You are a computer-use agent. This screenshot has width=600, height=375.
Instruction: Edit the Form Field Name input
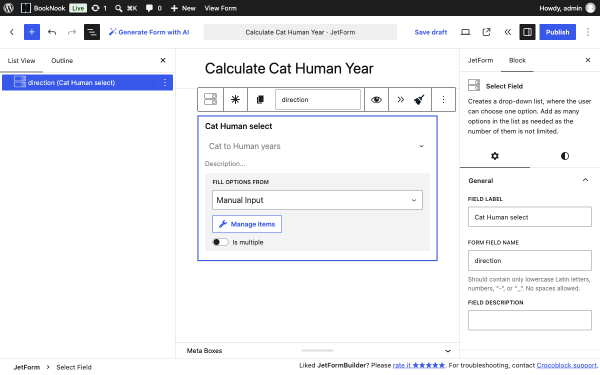(x=530, y=261)
